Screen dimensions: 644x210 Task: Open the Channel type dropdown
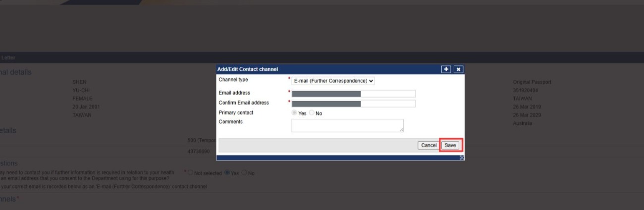[x=333, y=81]
